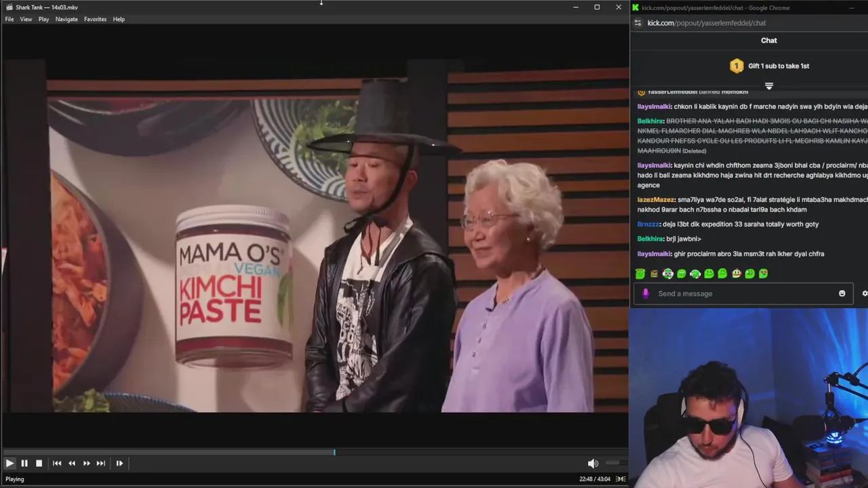Open the View menu
This screenshot has width=868, height=488.
click(x=26, y=19)
